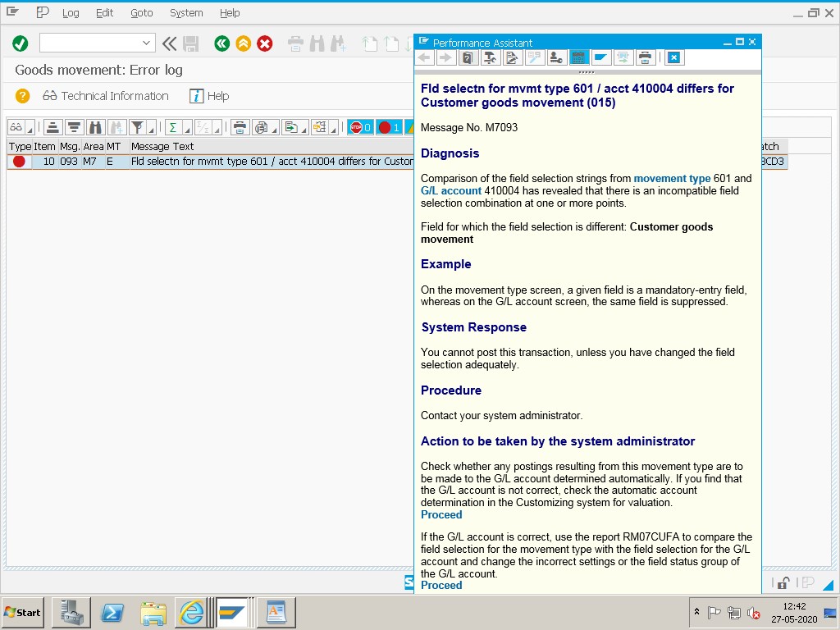Open PowerShell from the taskbar
Image resolution: width=840 pixels, height=630 pixels.
[x=112, y=612]
